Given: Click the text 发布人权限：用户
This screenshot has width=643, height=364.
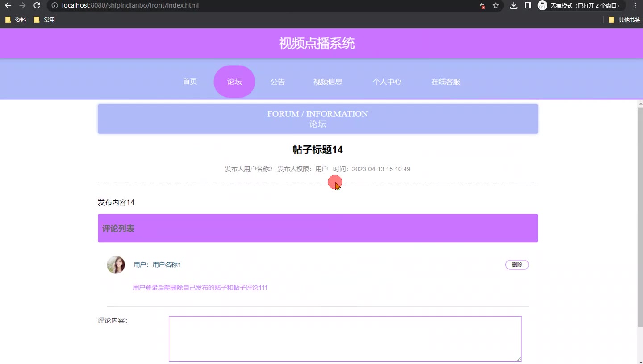Looking at the screenshot, I should (303, 169).
